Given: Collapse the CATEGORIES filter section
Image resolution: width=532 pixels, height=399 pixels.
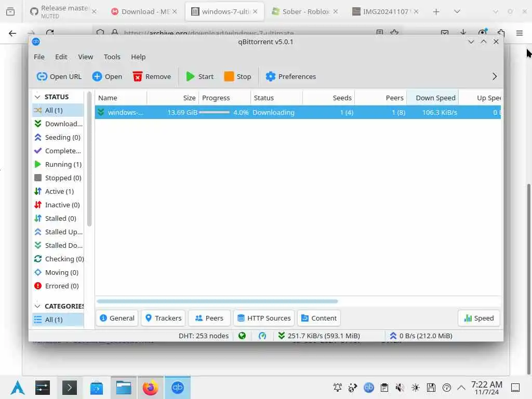Looking at the screenshot, I should (37, 307).
